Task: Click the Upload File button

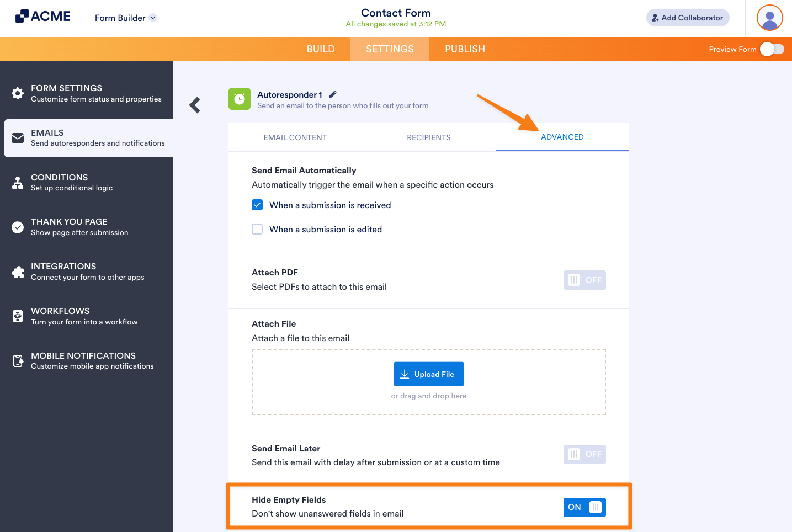Action: 429,374
